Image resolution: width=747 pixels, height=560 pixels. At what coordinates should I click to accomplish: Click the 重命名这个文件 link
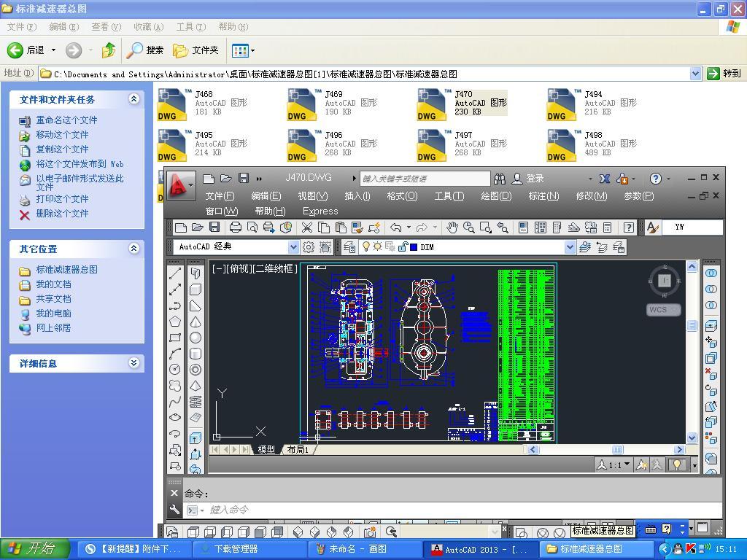point(66,120)
